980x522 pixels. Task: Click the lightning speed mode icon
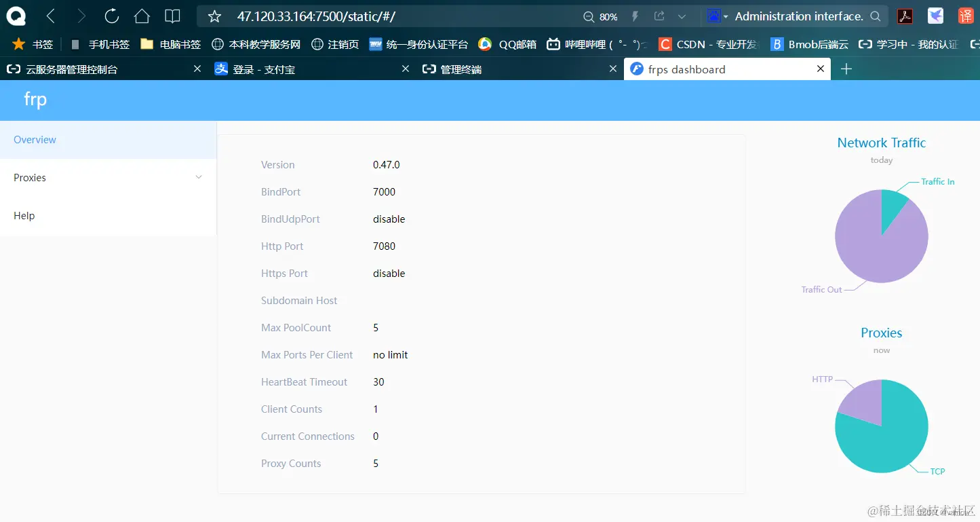pos(635,16)
